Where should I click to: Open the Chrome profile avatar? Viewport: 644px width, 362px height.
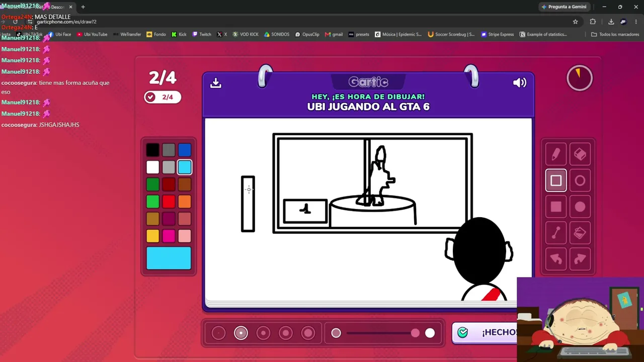pyautogui.click(x=623, y=22)
